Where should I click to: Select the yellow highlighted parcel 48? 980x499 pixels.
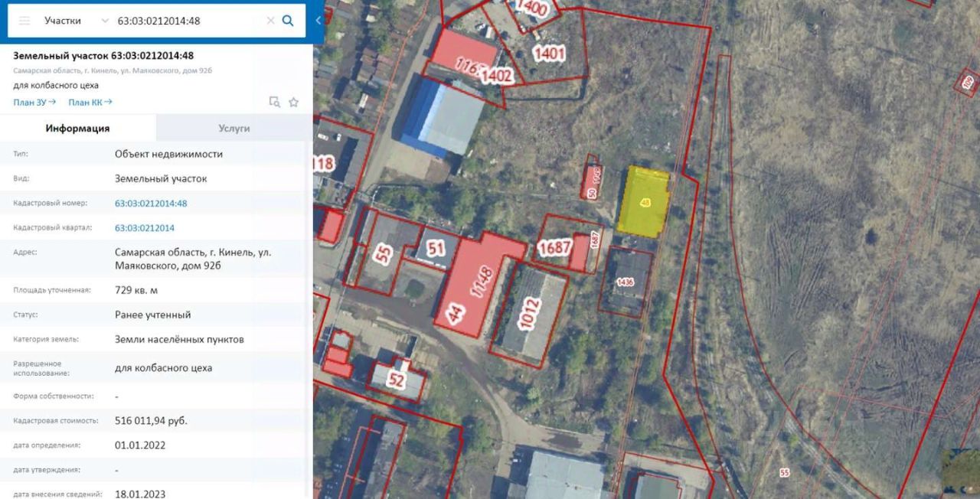pos(644,202)
